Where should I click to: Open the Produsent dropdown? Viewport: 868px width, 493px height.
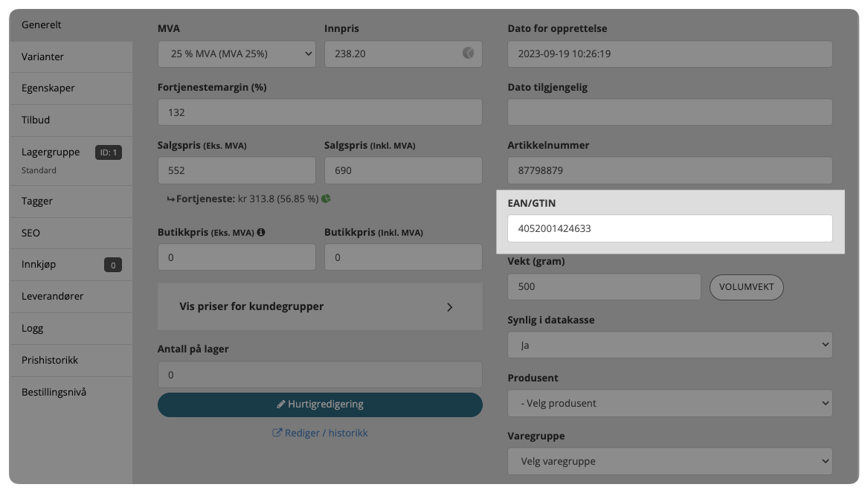[x=669, y=403]
